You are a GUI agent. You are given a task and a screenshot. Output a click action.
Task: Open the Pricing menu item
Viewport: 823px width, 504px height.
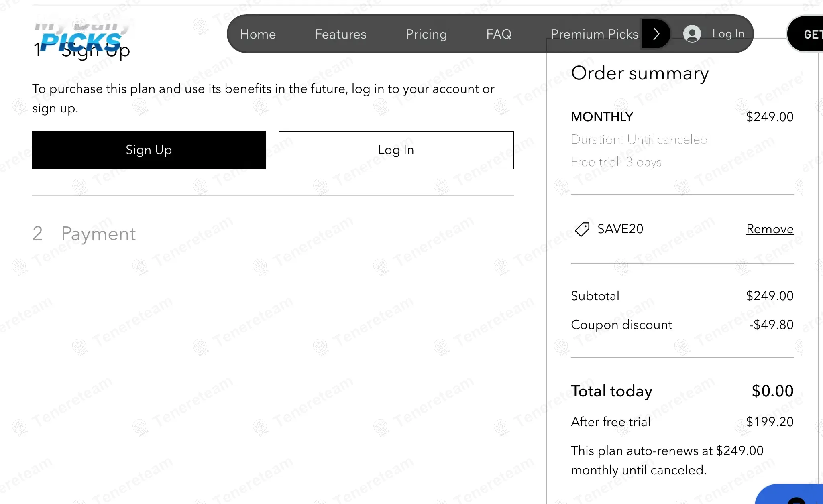(x=426, y=34)
